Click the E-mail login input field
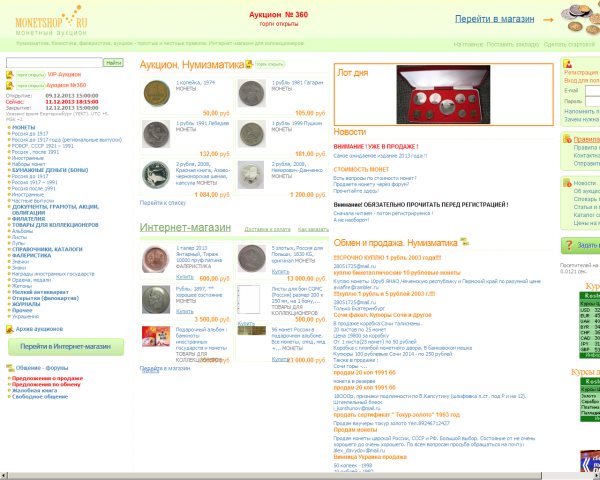Viewport: 600px width, 480px height. coord(593,91)
